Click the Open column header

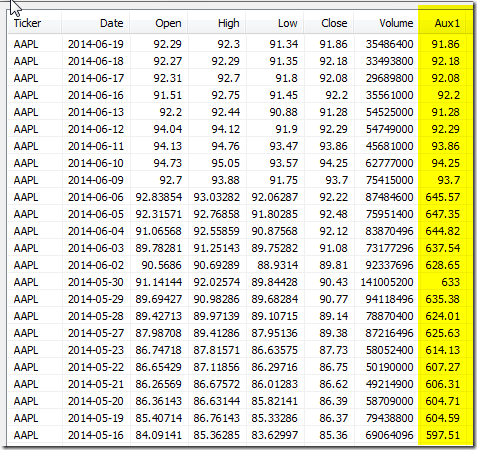159,23
